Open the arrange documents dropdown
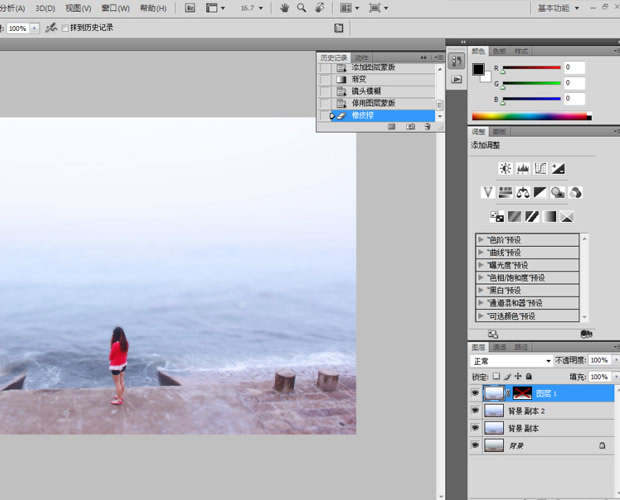 click(x=350, y=8)
